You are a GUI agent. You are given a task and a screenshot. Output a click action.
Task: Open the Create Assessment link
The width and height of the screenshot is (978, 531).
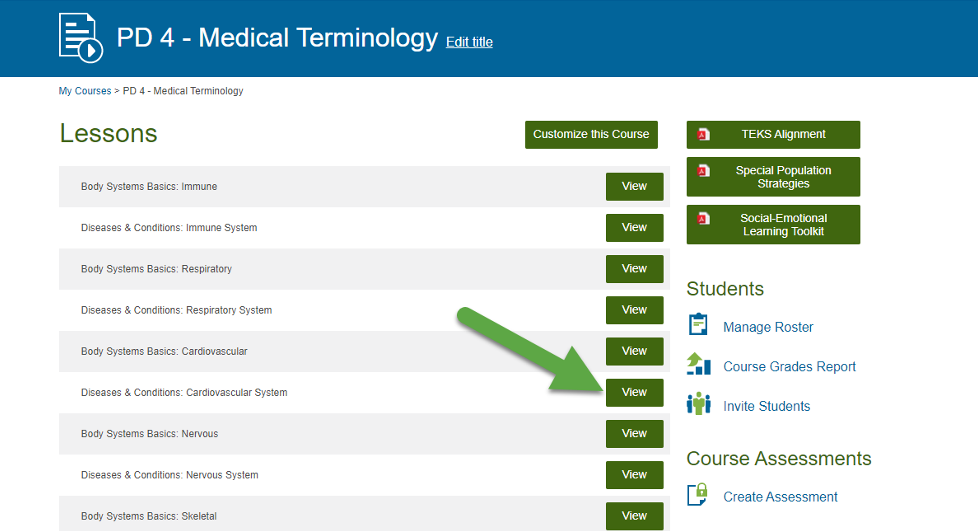click(x=780, y=497)
